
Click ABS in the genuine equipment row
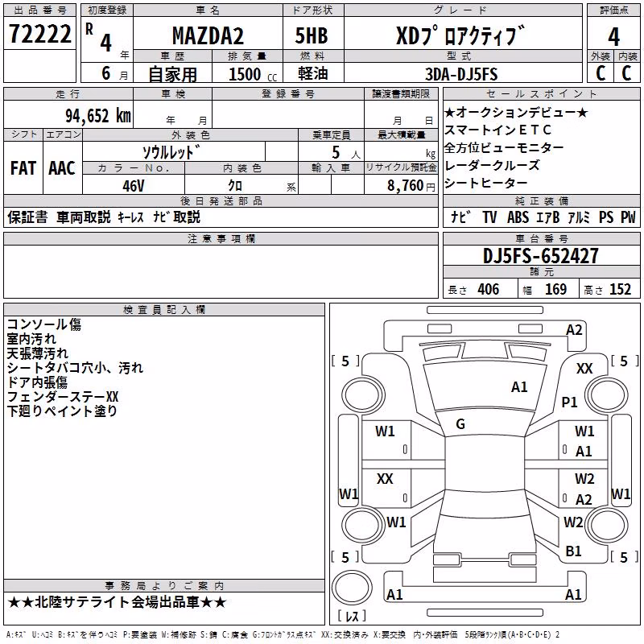pyautogui.click(x=518, y=217)
